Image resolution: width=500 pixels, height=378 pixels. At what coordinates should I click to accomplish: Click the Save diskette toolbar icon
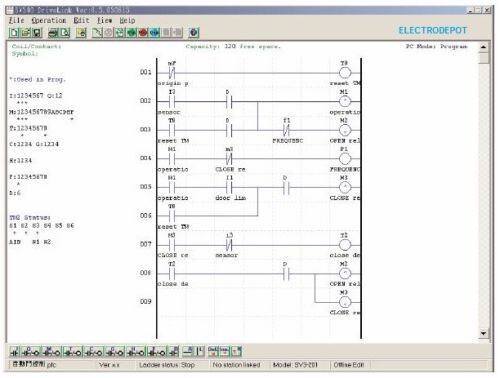37,33
